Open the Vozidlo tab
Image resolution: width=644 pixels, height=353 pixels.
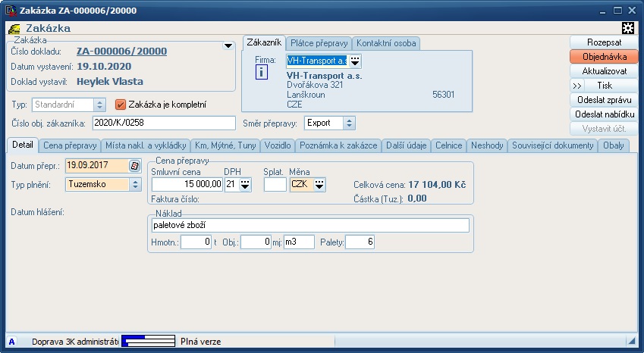click(x=278, y=145)
